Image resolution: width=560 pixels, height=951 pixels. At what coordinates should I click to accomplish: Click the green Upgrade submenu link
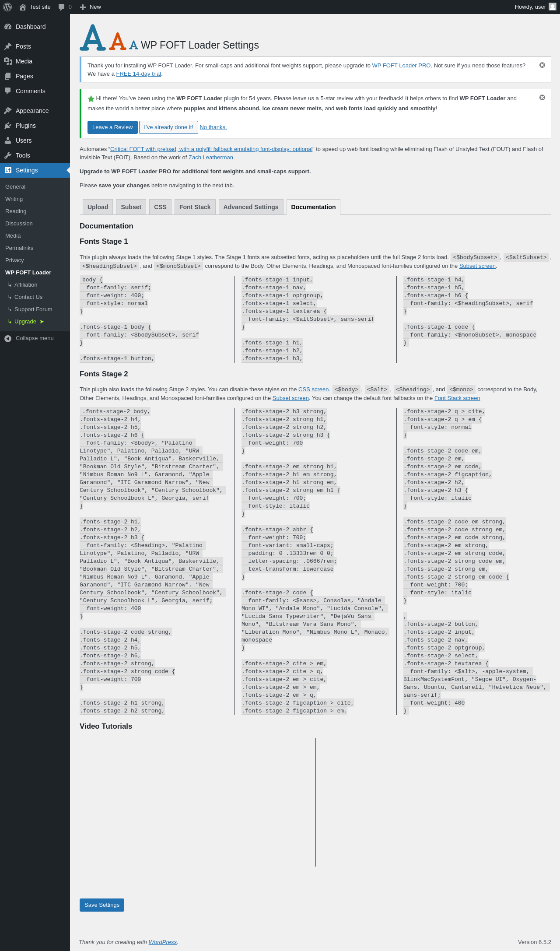pyautogui.click(x=25, y=322)
